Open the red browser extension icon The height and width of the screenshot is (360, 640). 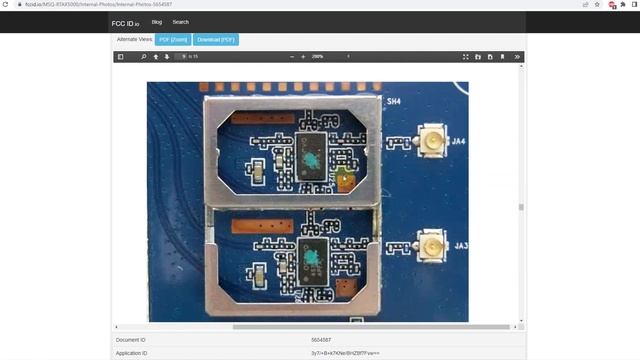[612, 5]
